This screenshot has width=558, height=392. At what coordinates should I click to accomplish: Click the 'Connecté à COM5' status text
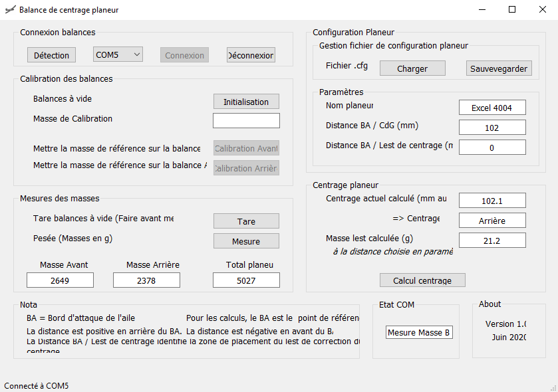point(37,385)
